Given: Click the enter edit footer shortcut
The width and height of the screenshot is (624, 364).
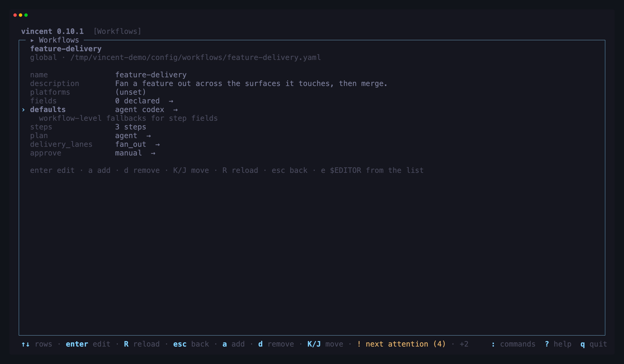Looking at the screenshot, I should click(x=88, y=344).
